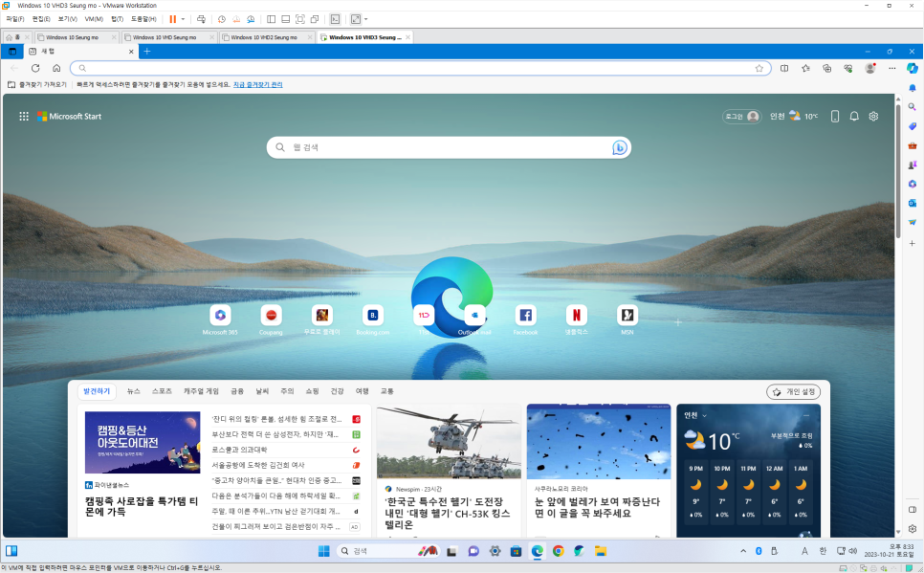Image resolution: width=924 pixels, height=573 pixels.
Task: Open the 편집(E) menu in VMware
Action: (x=41, y=19)
